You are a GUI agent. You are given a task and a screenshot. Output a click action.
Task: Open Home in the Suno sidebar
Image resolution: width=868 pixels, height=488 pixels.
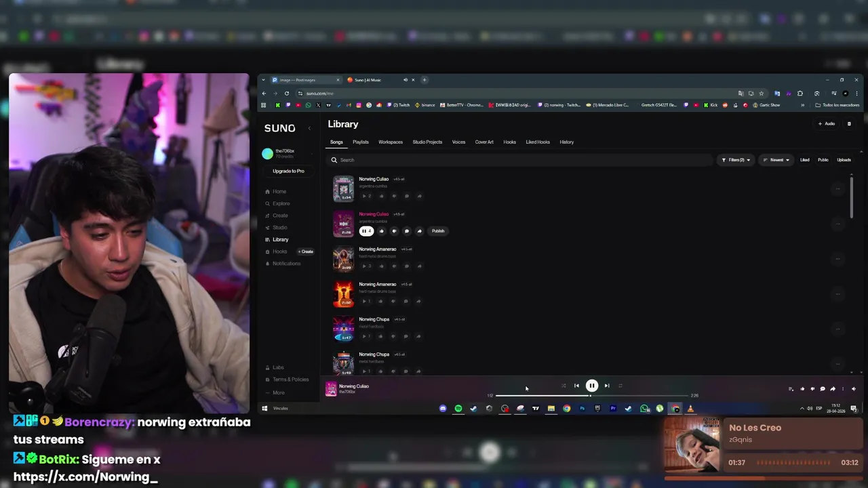pyautogui.click(x=276, y=192)
